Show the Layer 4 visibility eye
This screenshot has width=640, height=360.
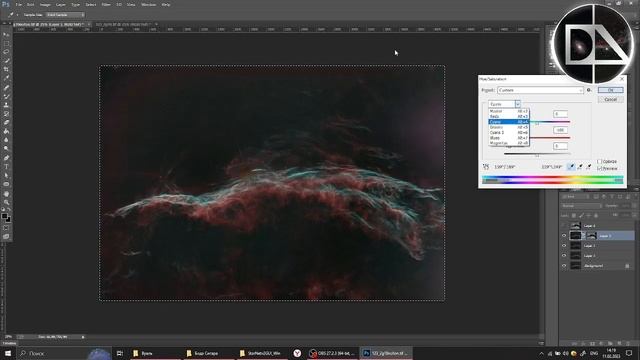click(x=564, y=226)
